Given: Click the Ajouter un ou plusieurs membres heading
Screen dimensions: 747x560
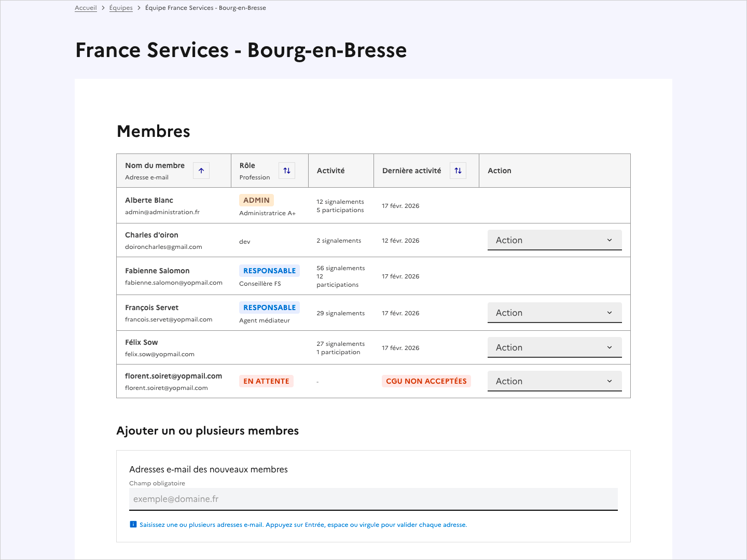Looking at the screenshot, I should click(x=208, y=430).
